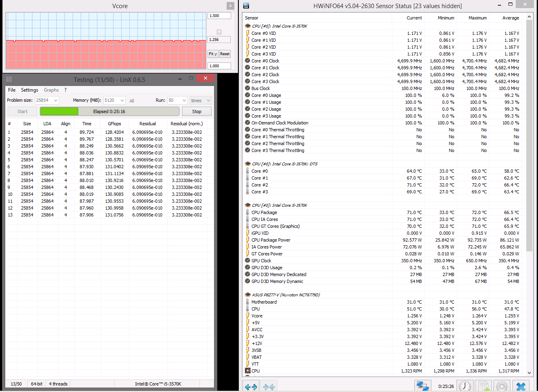The width and height of the screenshot is (538, 392).
Task: Click the GFlops column header in LinX
Action: (114, 124)
